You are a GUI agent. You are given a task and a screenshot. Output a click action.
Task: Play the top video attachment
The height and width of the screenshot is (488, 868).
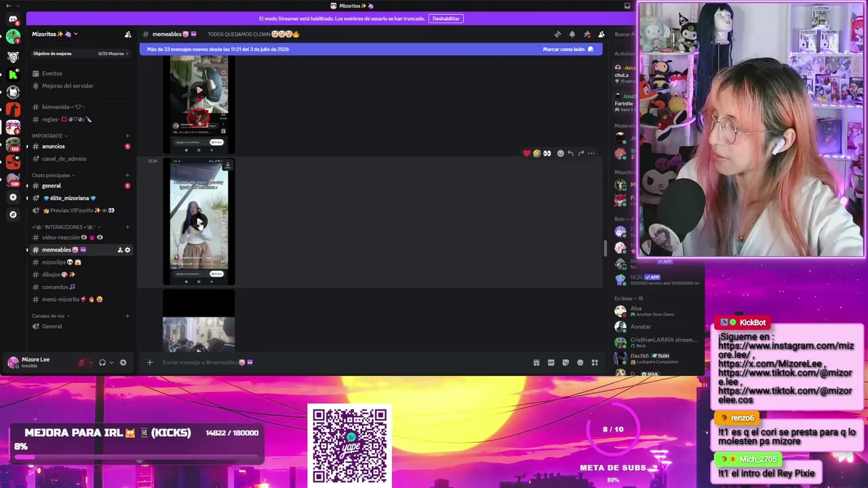pos(199,90)
